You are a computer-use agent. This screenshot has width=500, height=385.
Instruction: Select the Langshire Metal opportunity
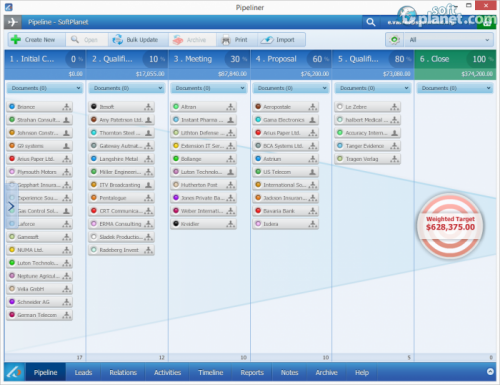(x=121, y=159)
